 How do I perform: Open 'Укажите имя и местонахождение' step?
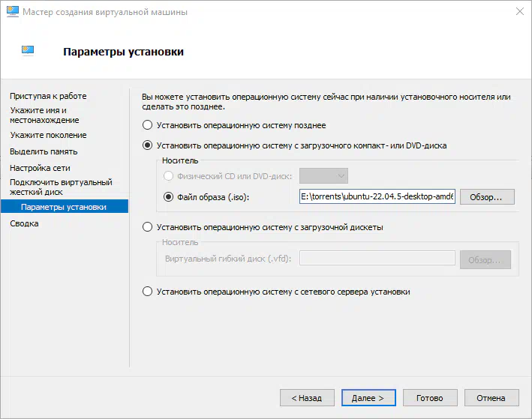(44, 115)
